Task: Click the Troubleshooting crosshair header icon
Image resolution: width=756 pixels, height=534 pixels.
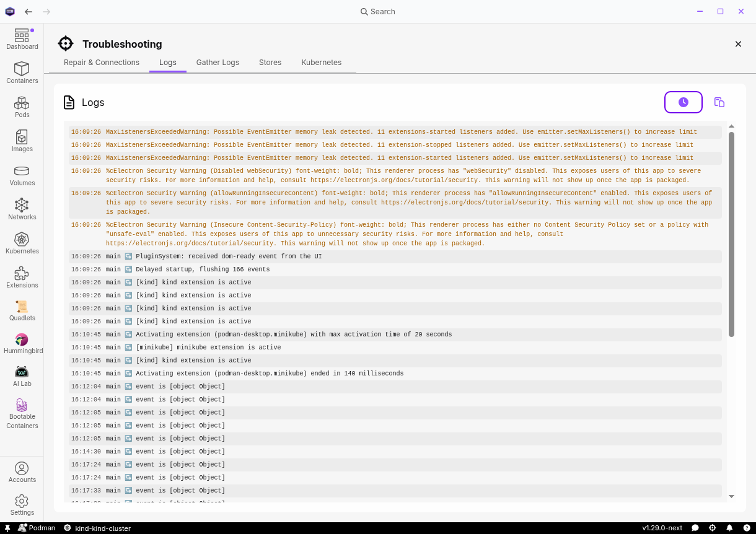Action: (x=66, y=43)
